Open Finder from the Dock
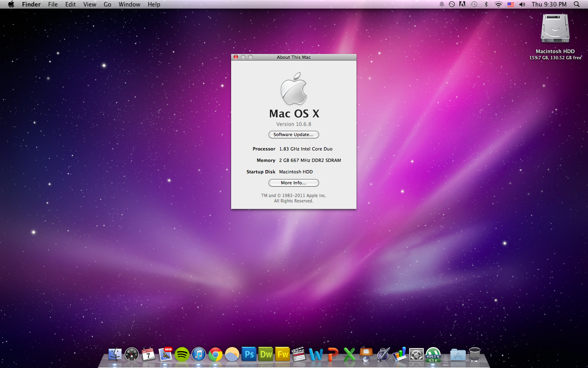Screen dimensions: 588x368 coord(115,354)
